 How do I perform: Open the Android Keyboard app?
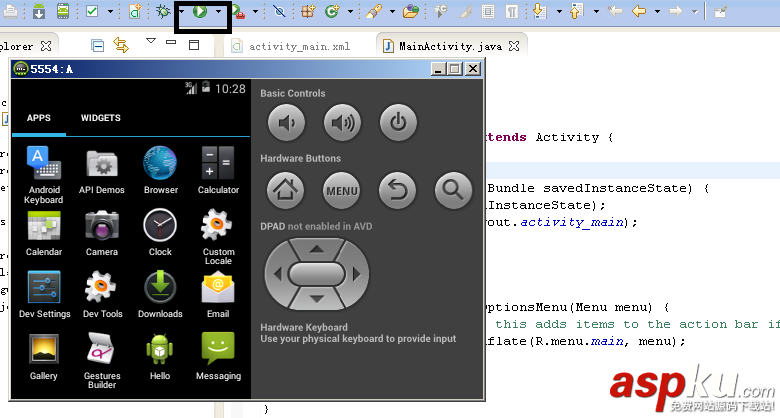(44, 175)
